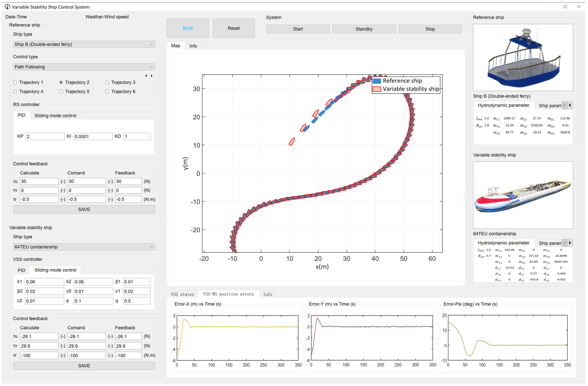
Task: Open Reference ship type dropdown
Action: (84, 44)
